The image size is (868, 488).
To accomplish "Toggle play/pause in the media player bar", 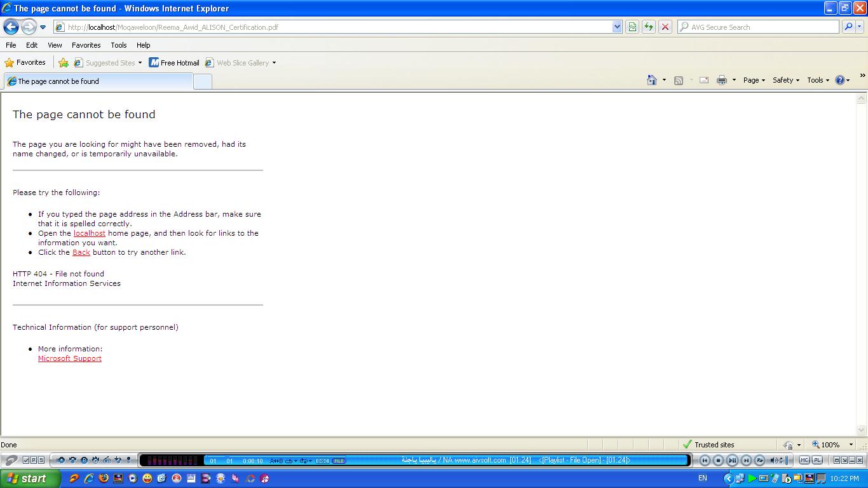I will (x=732, y=460).
